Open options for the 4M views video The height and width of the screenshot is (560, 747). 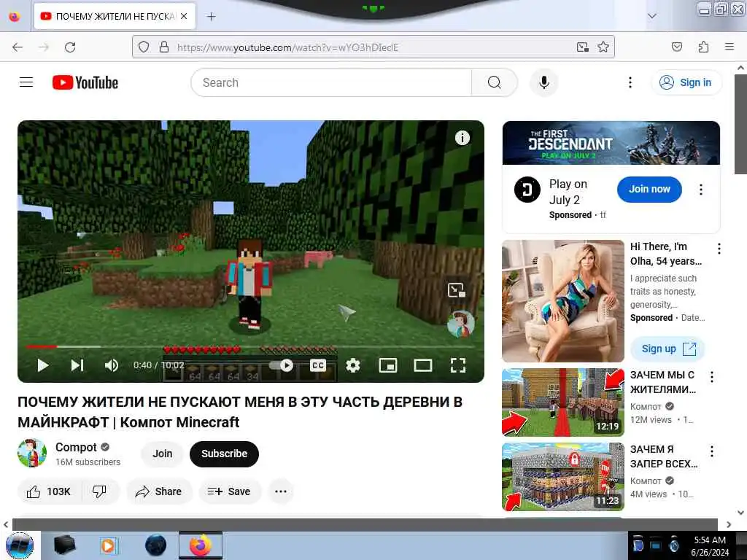712,451
